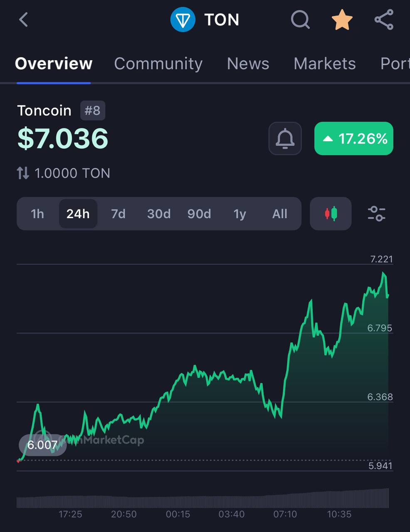Viewport: 410px width, 532px height.
Task: Tap the 5.941 axis label
Action: (x=380, y=465)
